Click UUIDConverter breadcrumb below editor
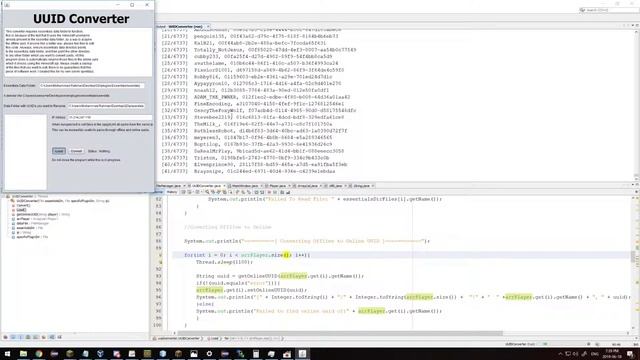Viewport: 640px width, 360px height. pos(178,338)
